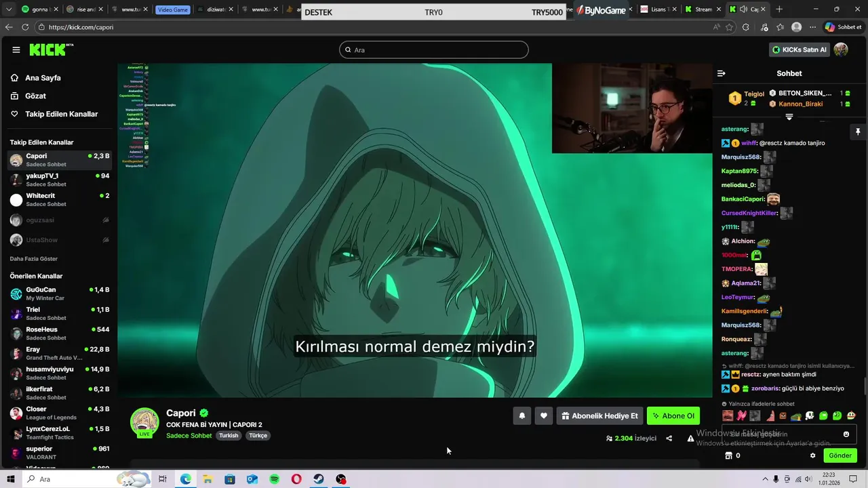The image size is (868, 488).
Task: Click the address bar URL kick.com/capori
Action: pos(81,27)
